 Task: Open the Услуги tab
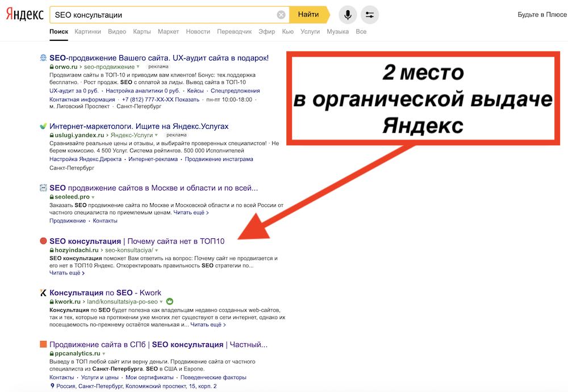(310, 32)
